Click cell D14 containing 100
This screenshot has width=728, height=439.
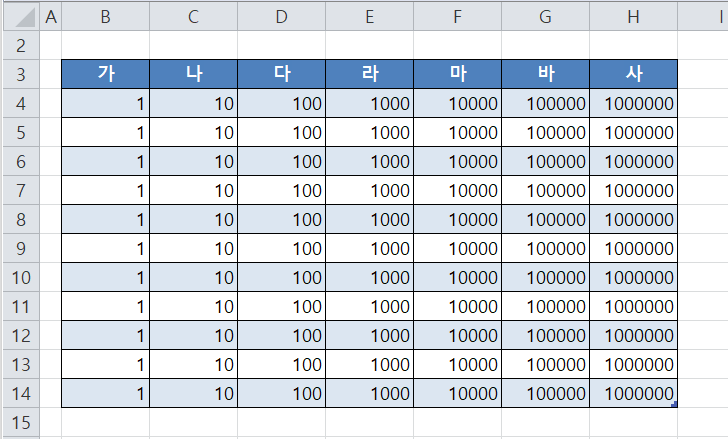click(281, 393)
